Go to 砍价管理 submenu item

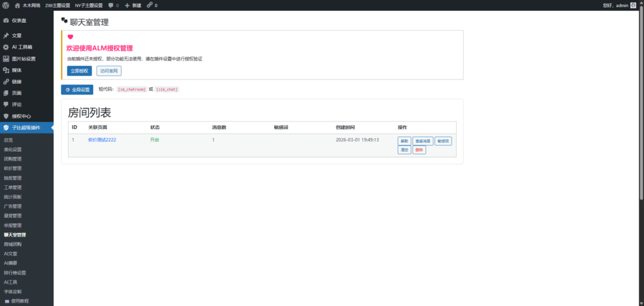coord(13,169)
